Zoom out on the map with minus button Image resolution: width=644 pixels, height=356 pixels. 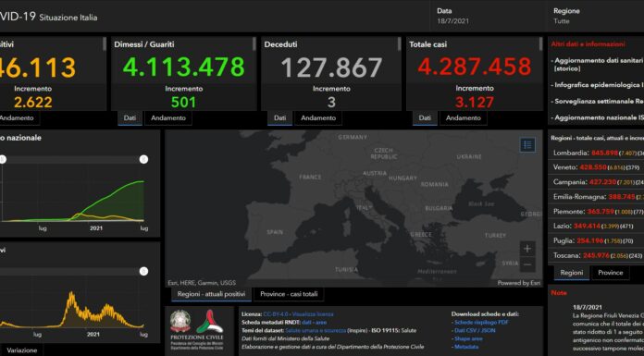click(x=527, y=264)
